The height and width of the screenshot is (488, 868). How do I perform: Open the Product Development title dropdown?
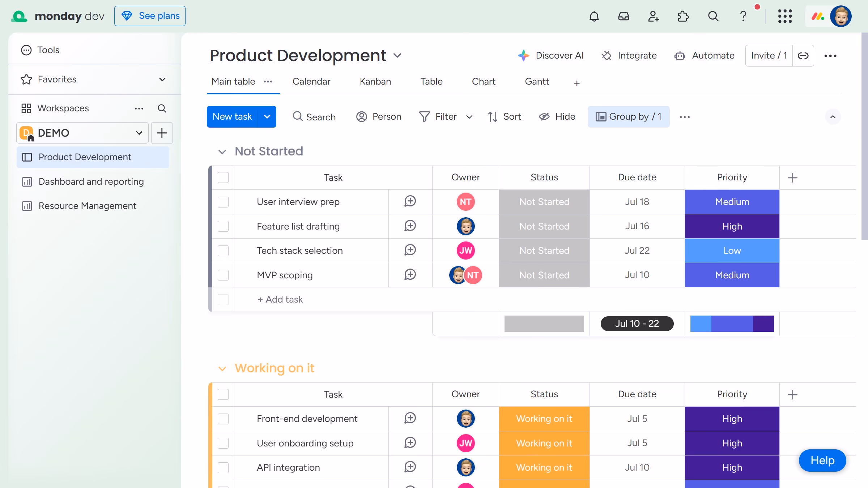pyautogui.click(x=397, y=56)
